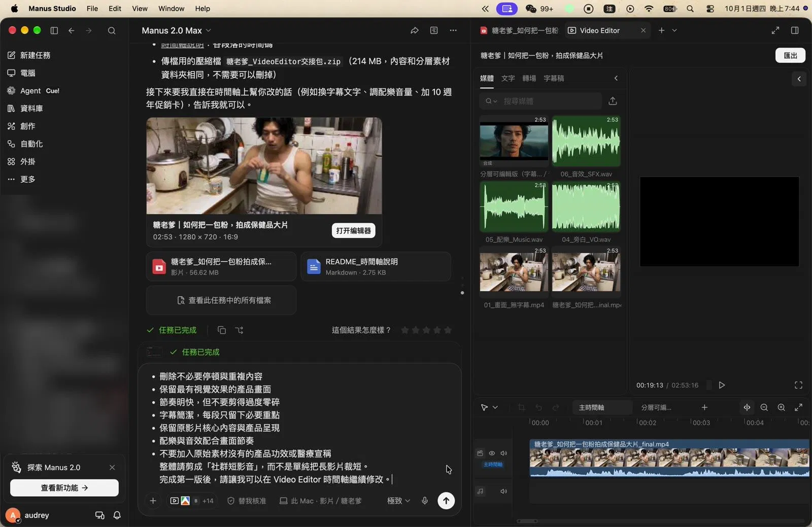Open 查看此任務中的所有檔案 link
This screenshot has height=527, width=812.
coord(221,300)
